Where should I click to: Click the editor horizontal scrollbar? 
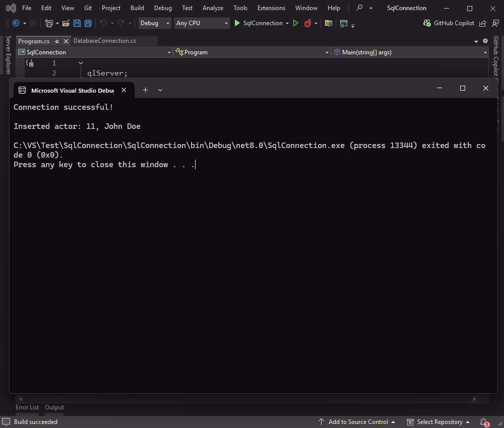[x=247, y=399]
